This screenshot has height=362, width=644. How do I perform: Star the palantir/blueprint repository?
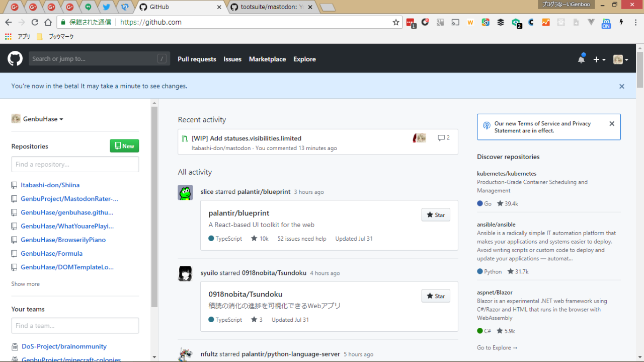click(436, 215)
